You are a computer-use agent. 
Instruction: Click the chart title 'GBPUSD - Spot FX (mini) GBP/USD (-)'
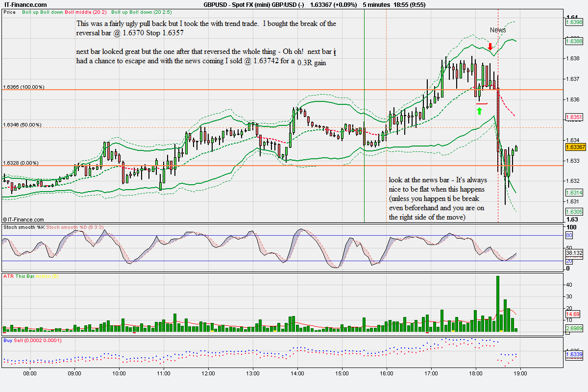coord(254,4)
